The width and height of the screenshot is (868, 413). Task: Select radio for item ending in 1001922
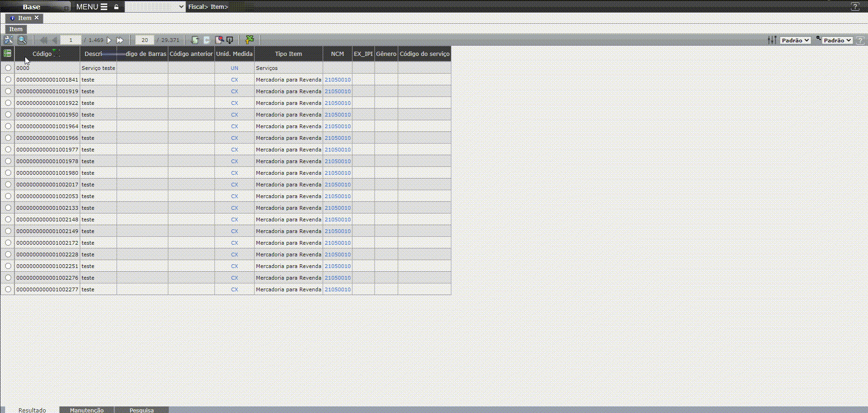(x=8, y=103)
